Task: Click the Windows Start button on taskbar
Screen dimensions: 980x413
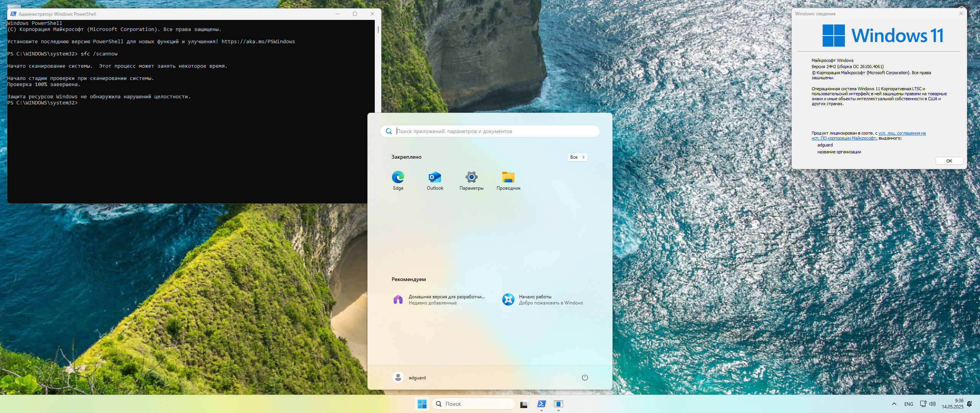Action: point(422,404)
